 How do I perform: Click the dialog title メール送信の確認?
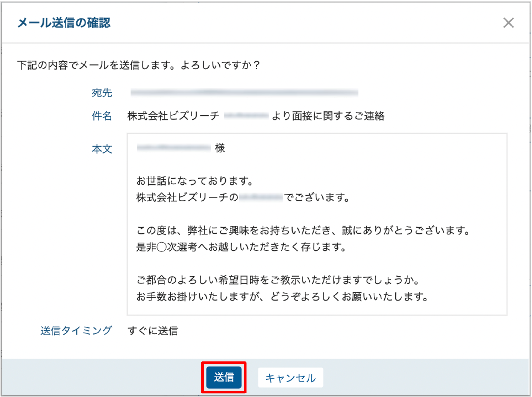(64, 23)
